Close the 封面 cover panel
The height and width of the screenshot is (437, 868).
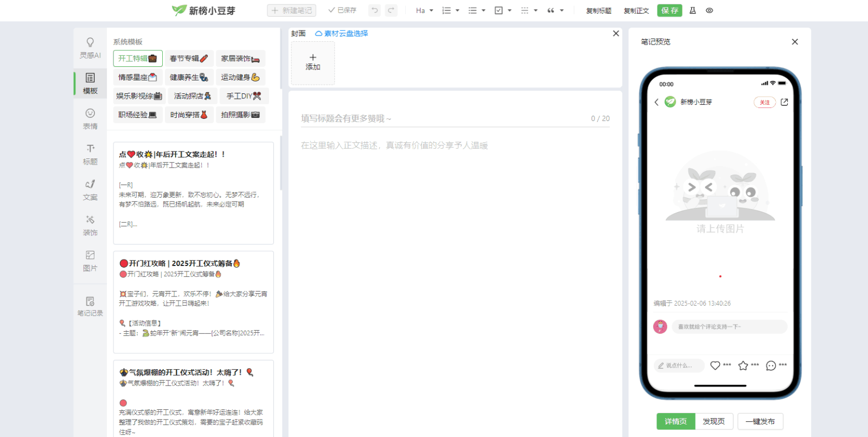(616, 33)
